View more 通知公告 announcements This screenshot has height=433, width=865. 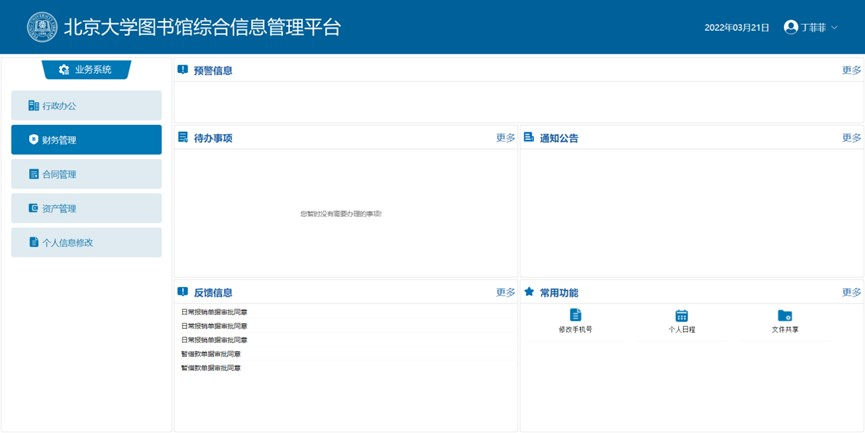pyautogui.click(x=851, y=138)
